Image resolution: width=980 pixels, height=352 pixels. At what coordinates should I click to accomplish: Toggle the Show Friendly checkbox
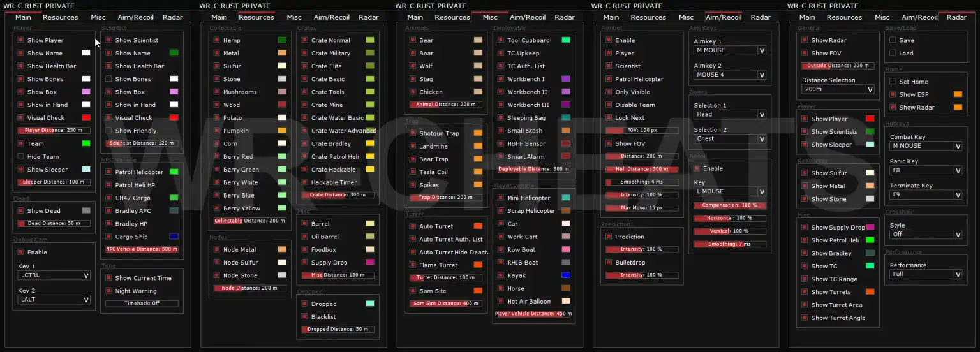(x=109, y=131)
